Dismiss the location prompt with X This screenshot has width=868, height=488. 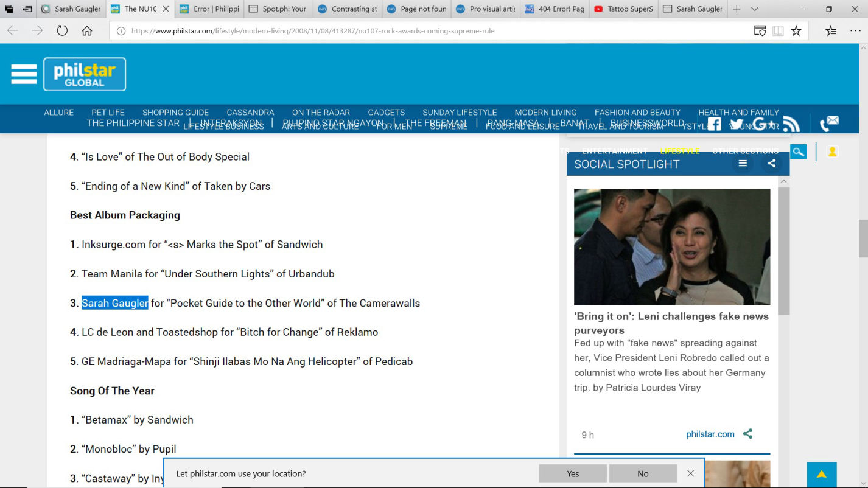pyautogui.click(x=690, y=473)
